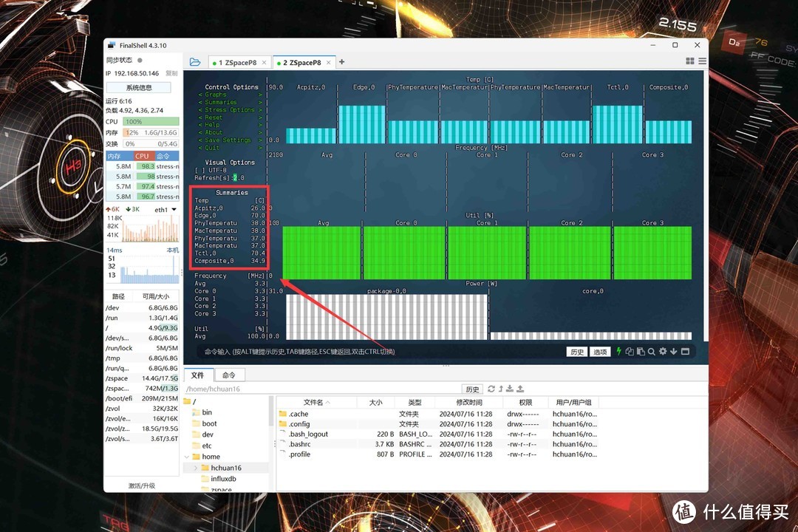Switch layout with the grid view icon
The width and height of the screenshot is (798, 532).
[x=690, y=61]
